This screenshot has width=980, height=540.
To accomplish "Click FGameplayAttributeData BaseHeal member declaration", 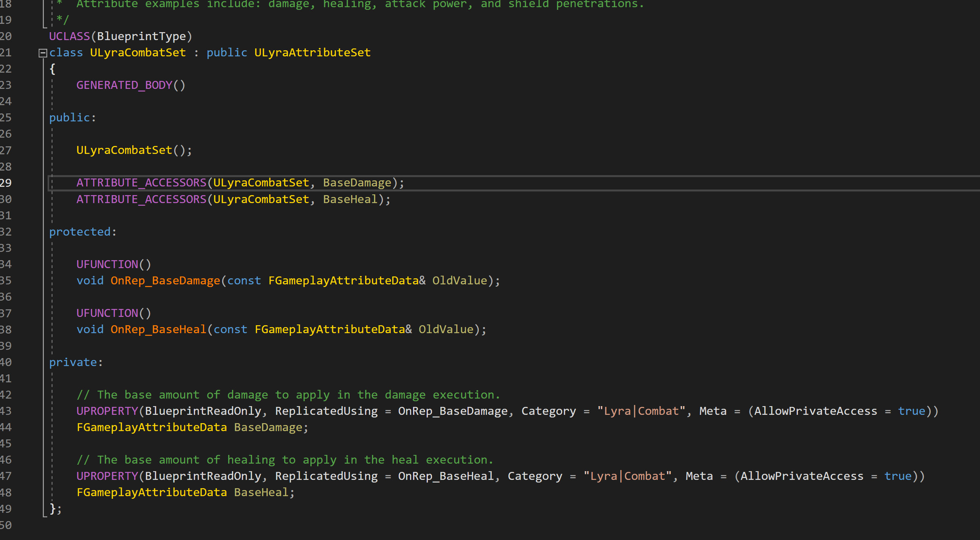I will coord(185,492).
